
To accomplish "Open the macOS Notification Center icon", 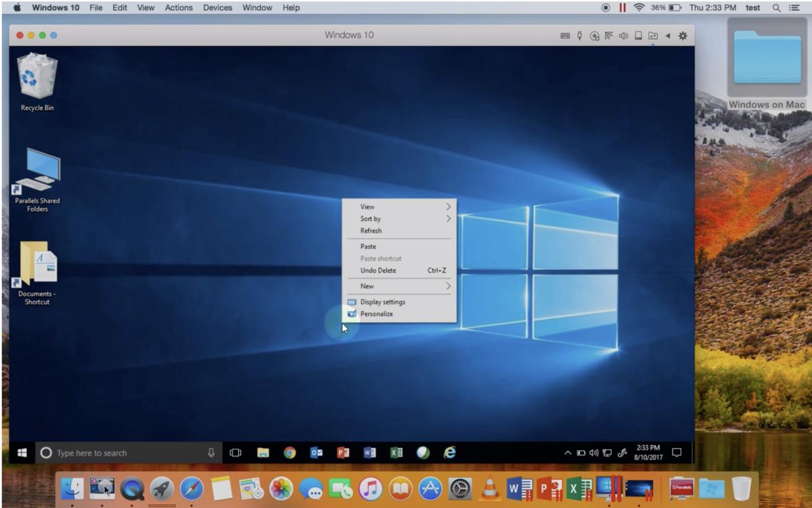I will click(x=794, y=7).
